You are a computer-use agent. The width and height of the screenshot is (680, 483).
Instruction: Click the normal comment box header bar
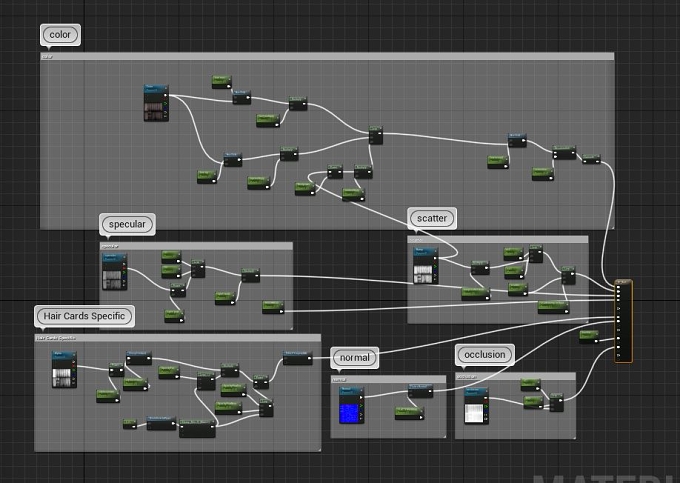click(388, 379)
